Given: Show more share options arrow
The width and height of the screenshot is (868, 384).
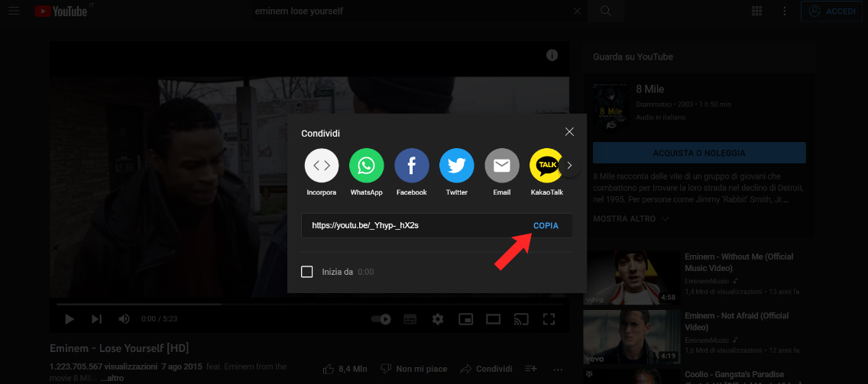Looking at the screenshot, I should pos(570,166).
